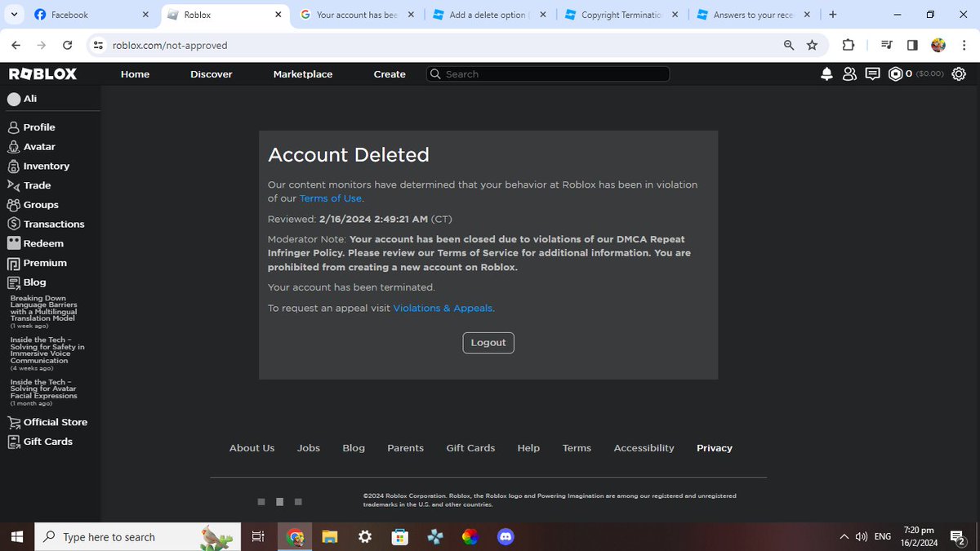Click the Roblox search field
The height and width of the screenshot is (551, 980).
(548, 74)
